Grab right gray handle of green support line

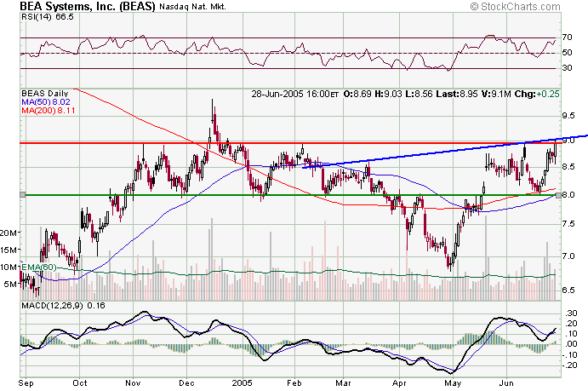pyautogui.click(x=558, y=195)
